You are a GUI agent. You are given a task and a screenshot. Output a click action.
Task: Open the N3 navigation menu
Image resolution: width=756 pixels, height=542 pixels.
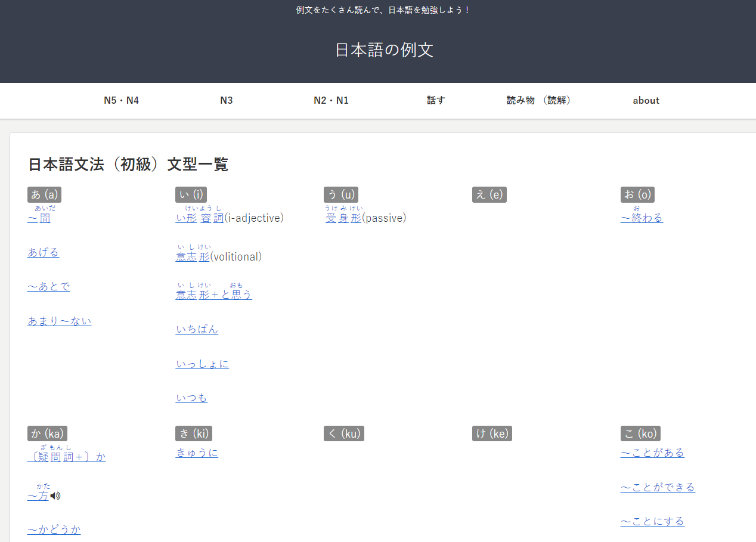(226, 100)
